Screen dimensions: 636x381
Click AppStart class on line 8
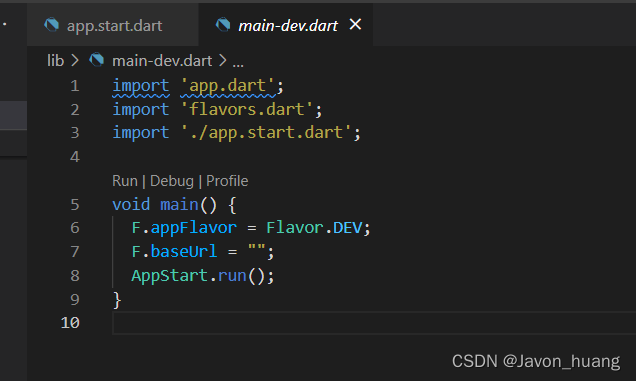pos(170,276)
